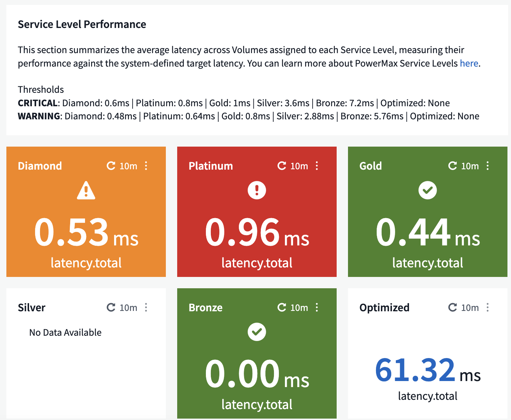The height and width of the screenshot is (420, 511).
Task: Click the Gold green checkmark icon
Action: pos(428,191)
